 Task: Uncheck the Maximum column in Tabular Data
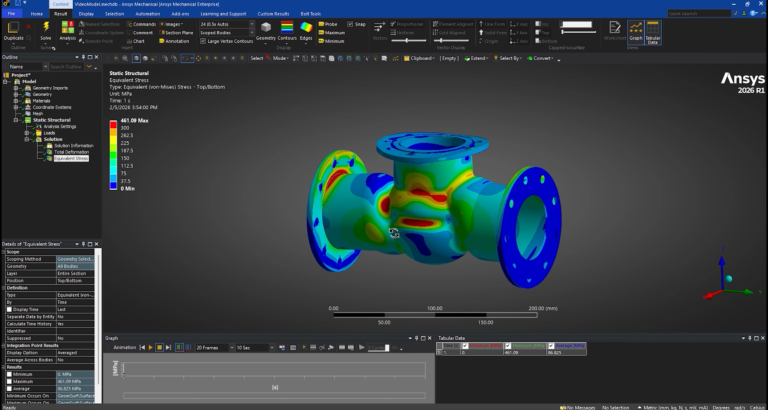(508, 346)
